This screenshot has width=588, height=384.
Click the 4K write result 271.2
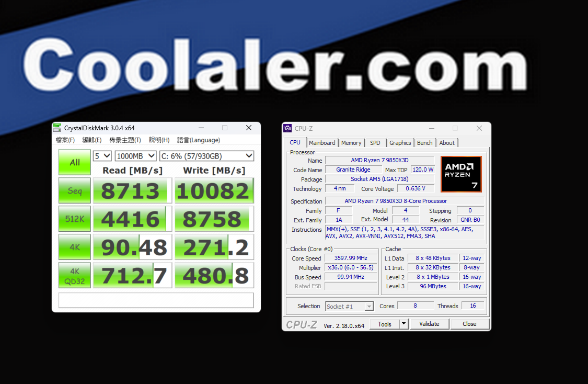214,247
